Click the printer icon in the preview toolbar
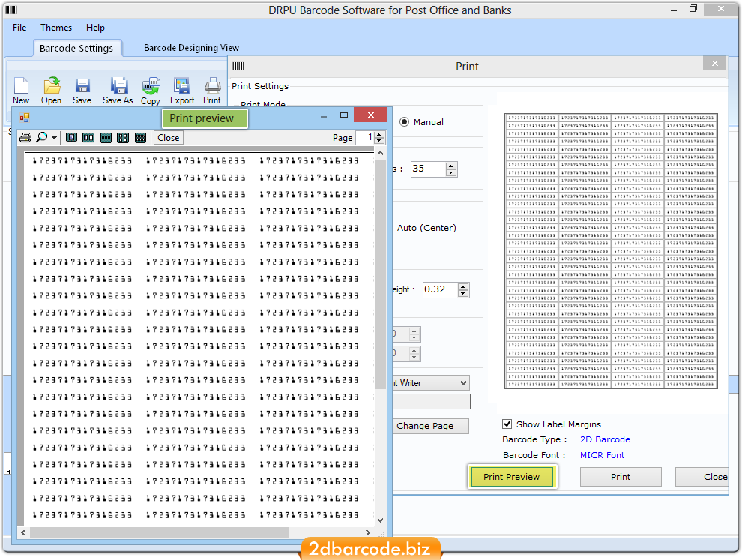742x560 pixels. click(25, 138)
